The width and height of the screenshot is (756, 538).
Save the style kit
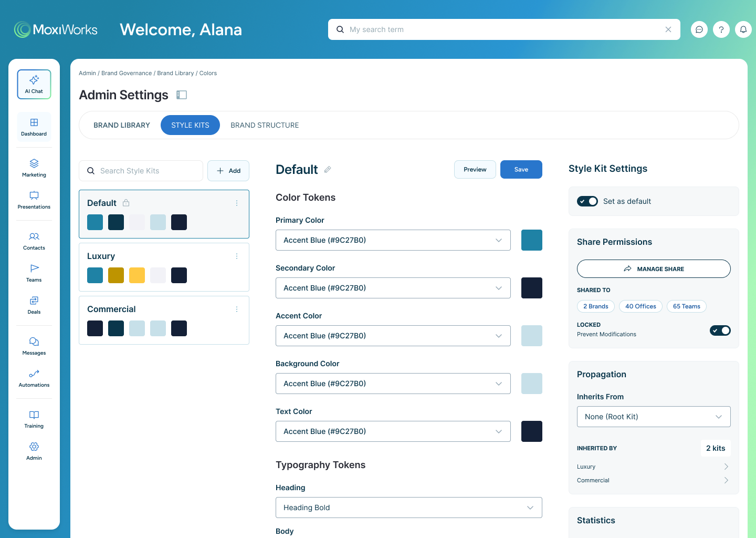pos(521,169)
